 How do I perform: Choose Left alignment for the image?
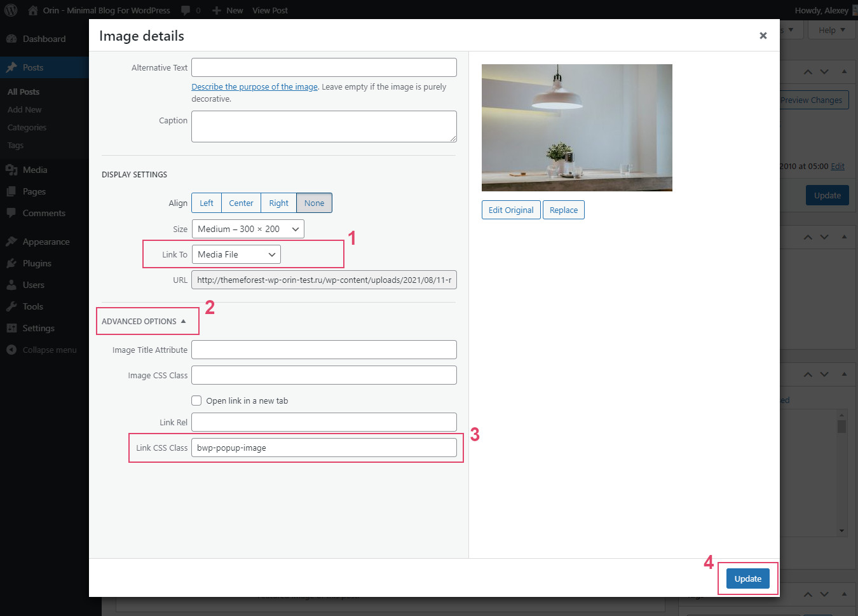[x=207, y=203]
